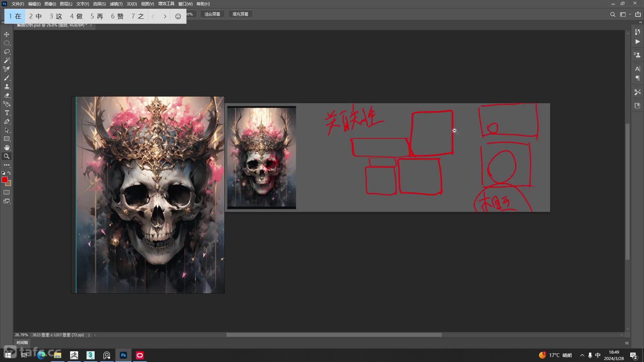644x362 pixels.
Task: Click the 适合屏幕 button
Action: (x=212, y=14)
